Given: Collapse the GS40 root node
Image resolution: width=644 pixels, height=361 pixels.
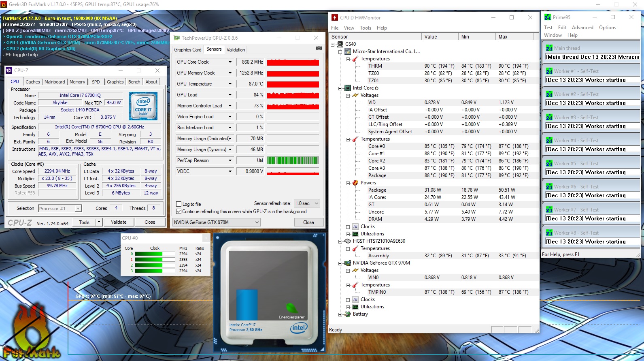Looking at the screenshot, I should click(x=333, y=44).
